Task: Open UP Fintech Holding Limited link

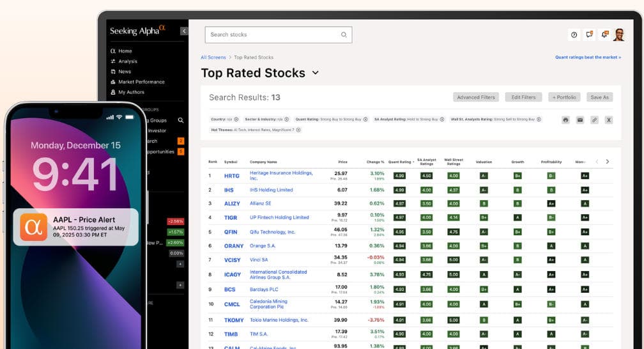Action: click(x=279, y=217)
